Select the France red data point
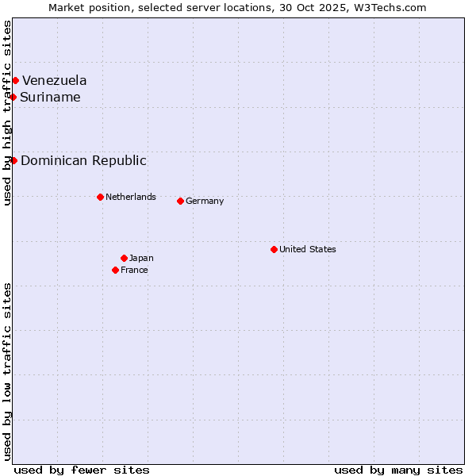 click(x=115, y=270)
